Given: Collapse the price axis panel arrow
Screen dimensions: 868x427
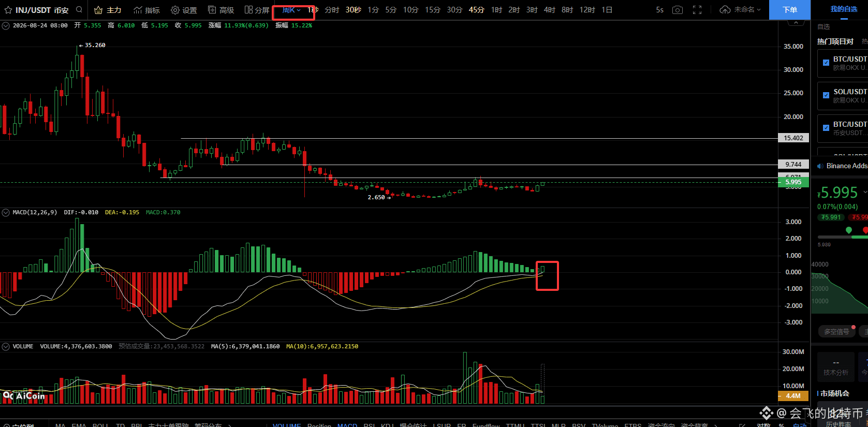Looking at the screenshot, I should [796, 23].
